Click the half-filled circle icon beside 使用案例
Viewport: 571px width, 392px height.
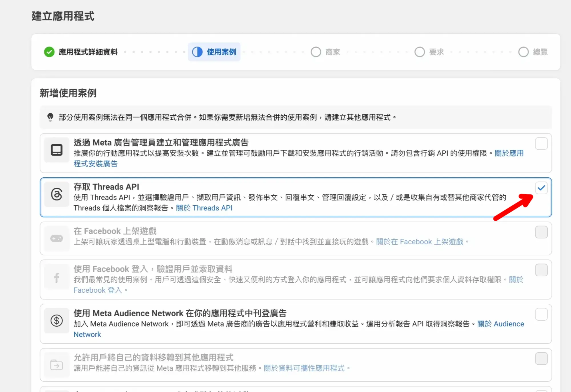[x=197, y=52]
